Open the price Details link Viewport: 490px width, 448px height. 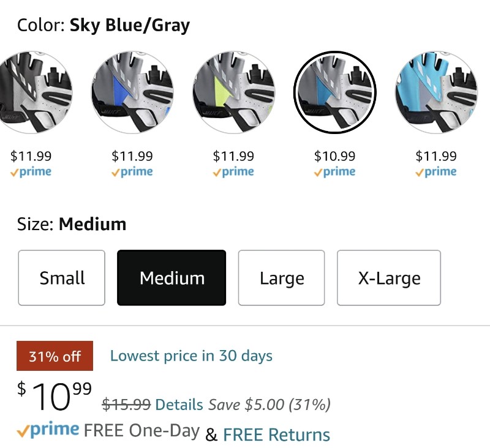pyautogui.click(x=179, y=405)
